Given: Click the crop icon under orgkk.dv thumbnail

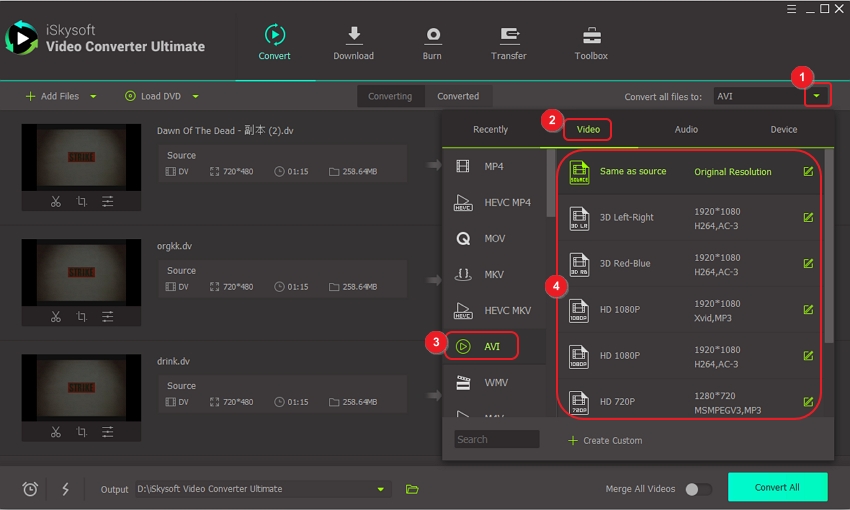Looking at the screenshot, I should tap(82, 317).
